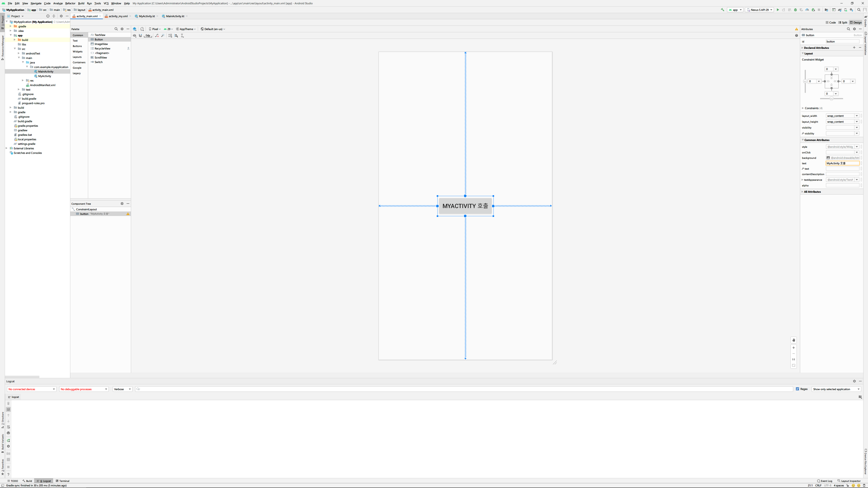868x488 pixels.
Task: Click the text attribute input field
Action: coord(842,163)
